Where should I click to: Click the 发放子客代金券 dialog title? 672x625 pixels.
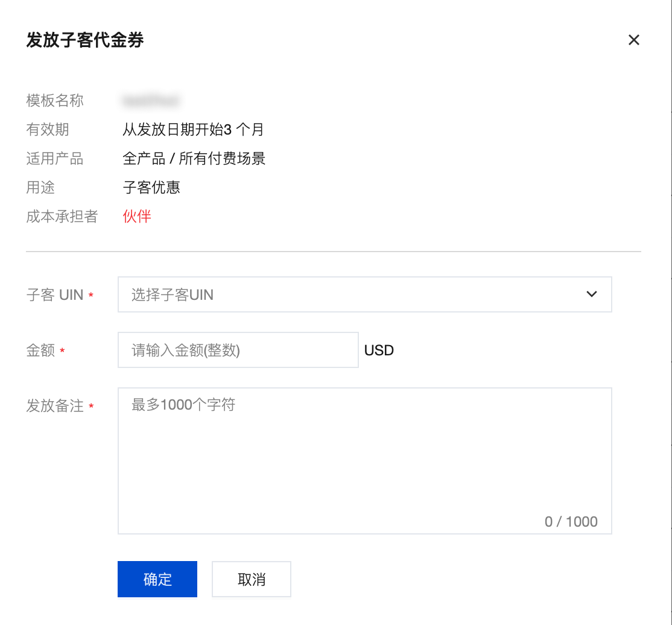pos(85,40)
